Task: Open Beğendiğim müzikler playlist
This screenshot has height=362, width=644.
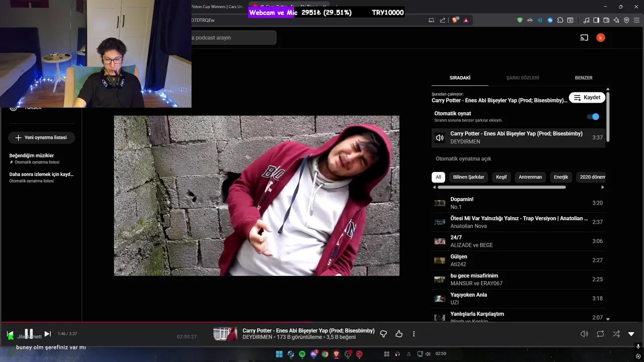Action: pos(40,158)
